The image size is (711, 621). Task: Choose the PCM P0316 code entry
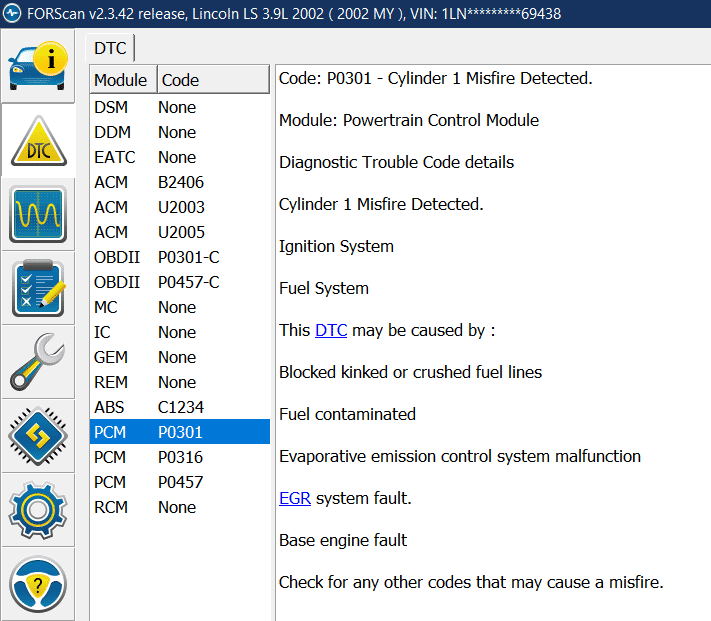pos(178,457)
